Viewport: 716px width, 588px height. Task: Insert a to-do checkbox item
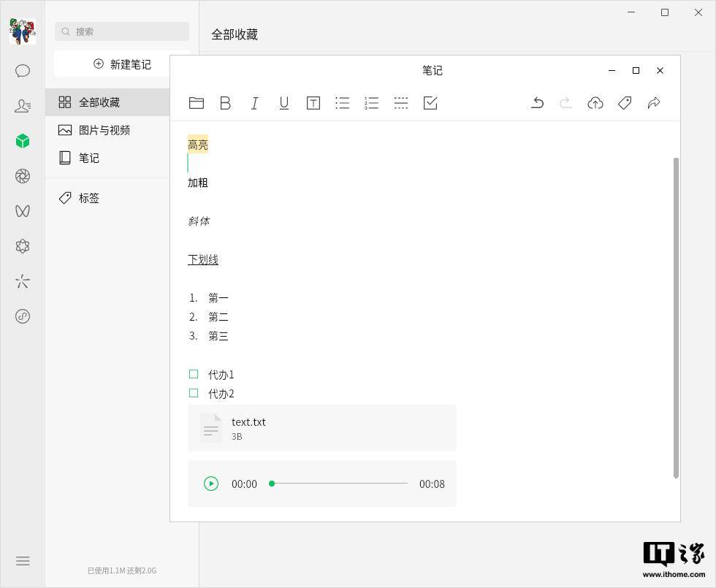430,103
